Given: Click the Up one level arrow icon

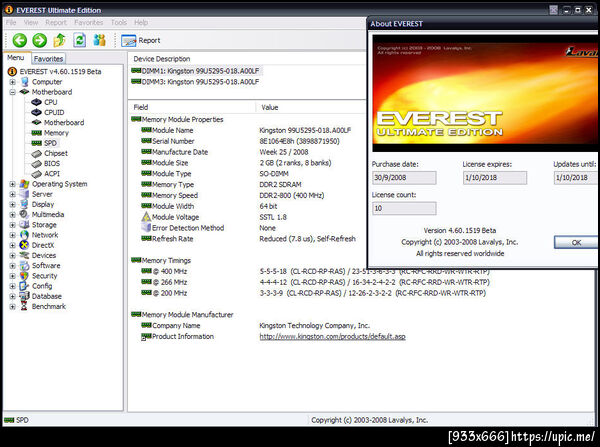Looking at the screenshot, I should coord(59,40).
